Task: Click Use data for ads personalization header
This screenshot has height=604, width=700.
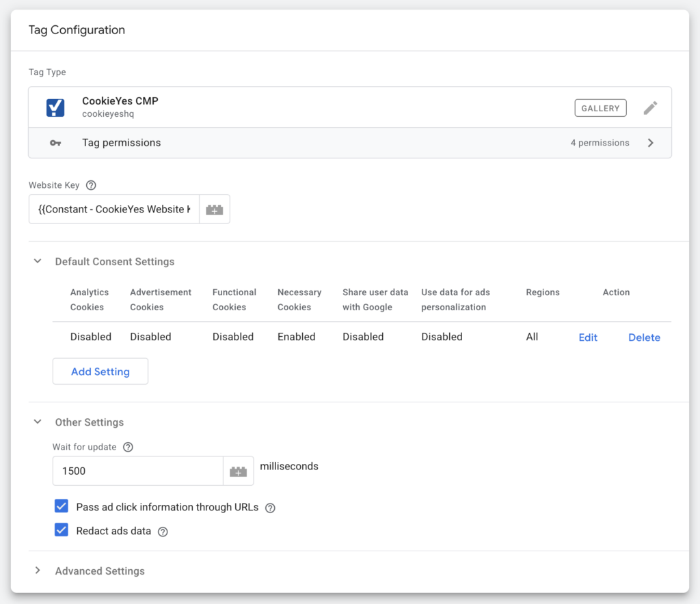Action: coord(455,299)
